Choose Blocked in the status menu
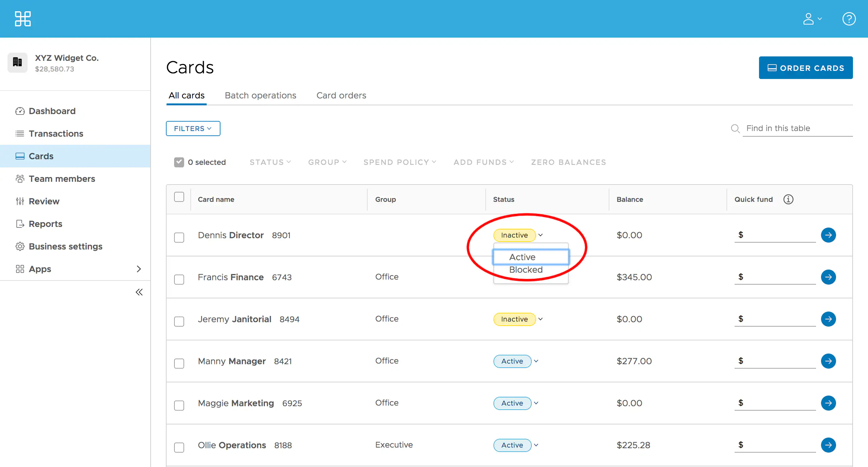Image resolution: width=868 pixels, height=467 pixels. 526,270
